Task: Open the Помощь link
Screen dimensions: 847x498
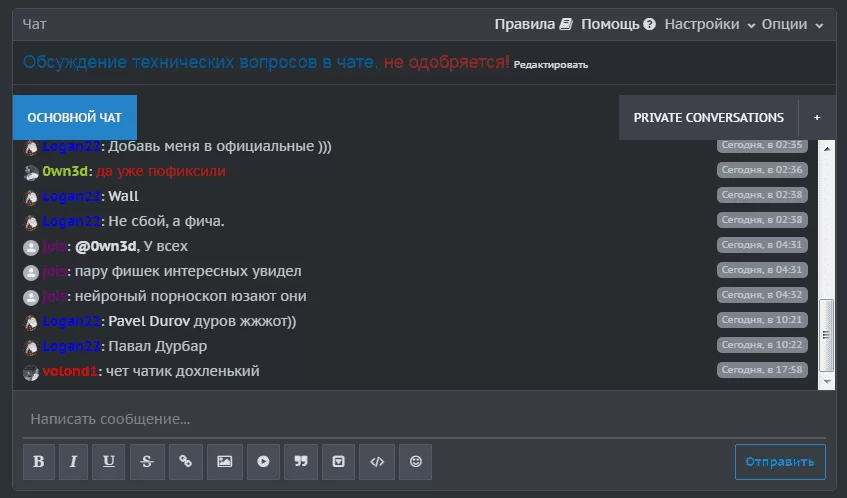Action: [610, 24]
